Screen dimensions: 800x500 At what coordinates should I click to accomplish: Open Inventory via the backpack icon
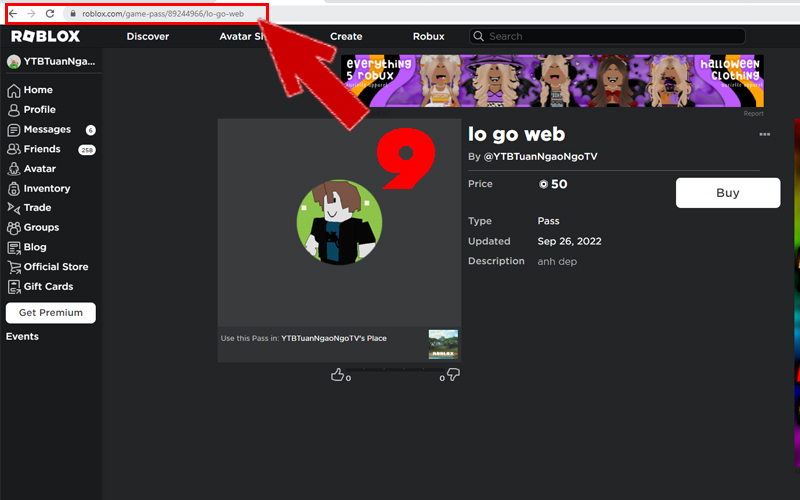[x=14, y=189]
